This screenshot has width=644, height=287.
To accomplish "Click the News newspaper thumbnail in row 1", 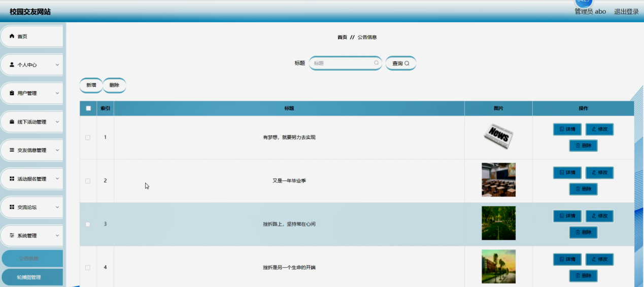I will point(498,136).
